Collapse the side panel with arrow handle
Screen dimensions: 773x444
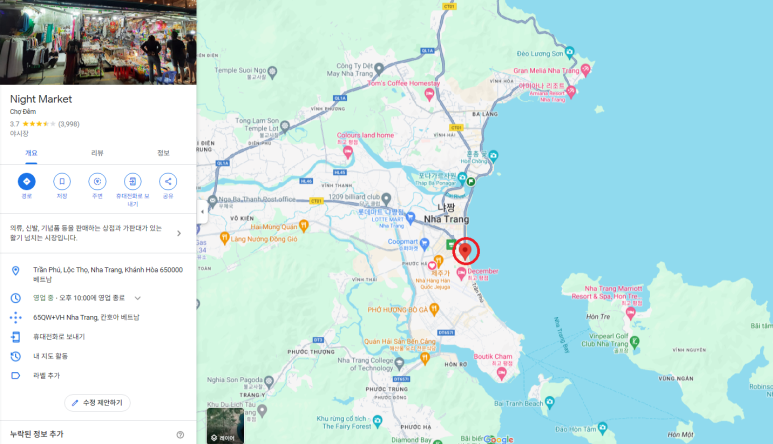pyautogui.click(x=202, y=212)
